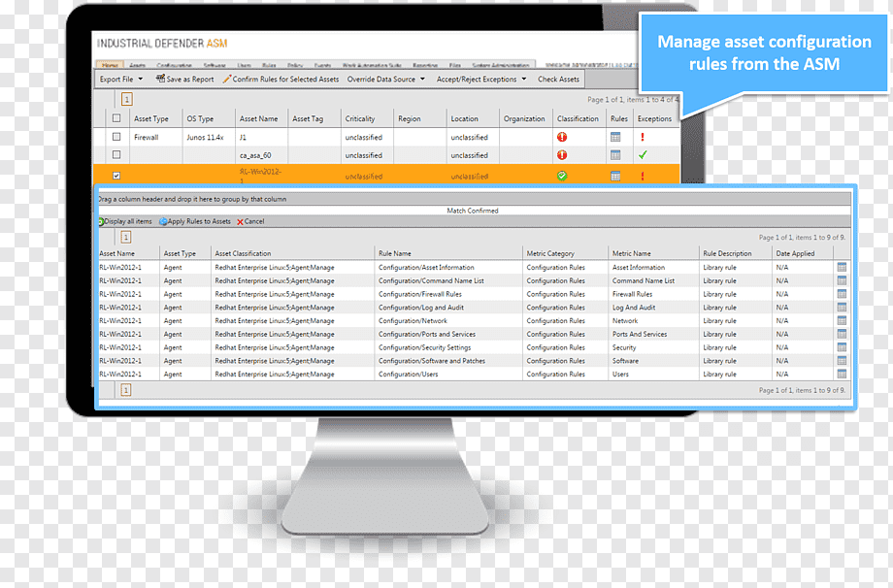Open the grid icon for the Configuration/Asset Information rule
The height and width of the screenshot is (588, 893).
point(842,267)
